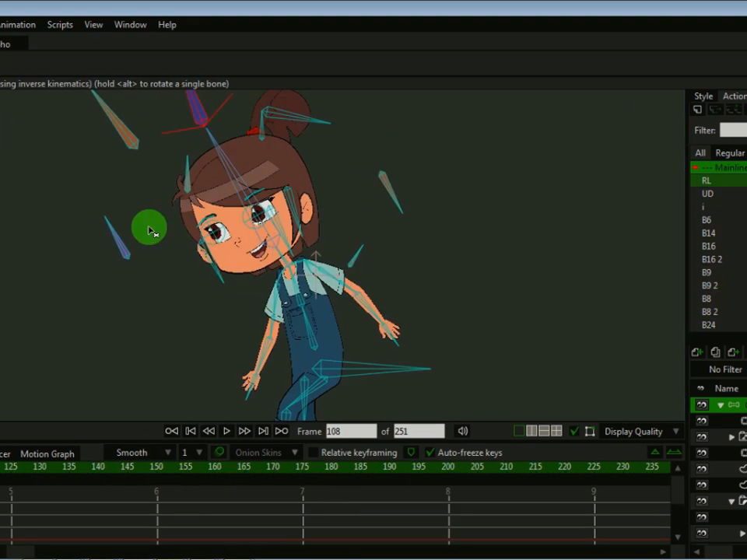Click the Name column header in Layers
Viewport: 747px width, 560px height.
coord(726,389)
